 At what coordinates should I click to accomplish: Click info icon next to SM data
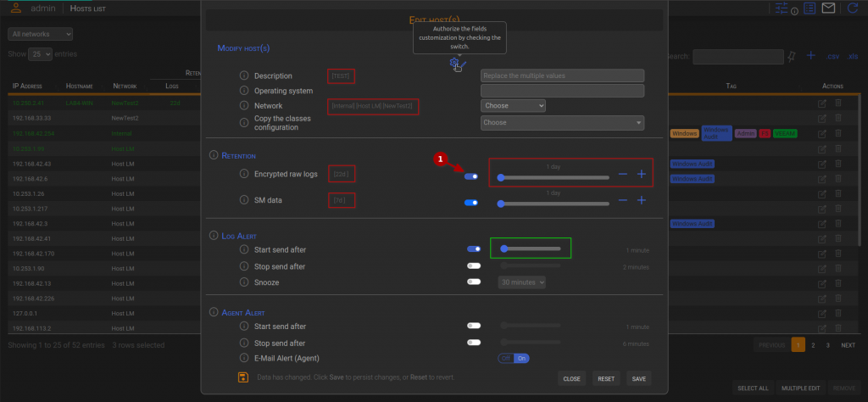click(x=244, y=200)
